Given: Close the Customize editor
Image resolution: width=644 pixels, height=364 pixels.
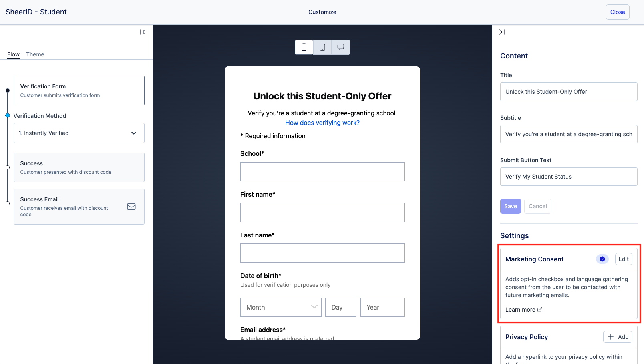Looking at the screenshot, I should pyautogui.click(x=617, y=12).
